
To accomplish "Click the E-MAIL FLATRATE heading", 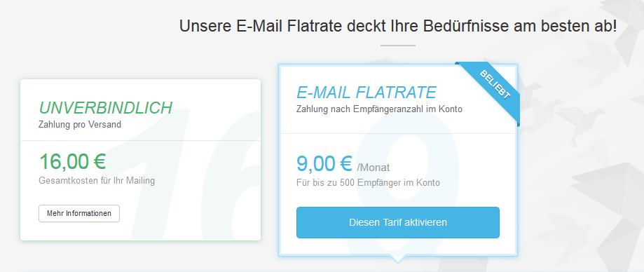I will [366, 93].
